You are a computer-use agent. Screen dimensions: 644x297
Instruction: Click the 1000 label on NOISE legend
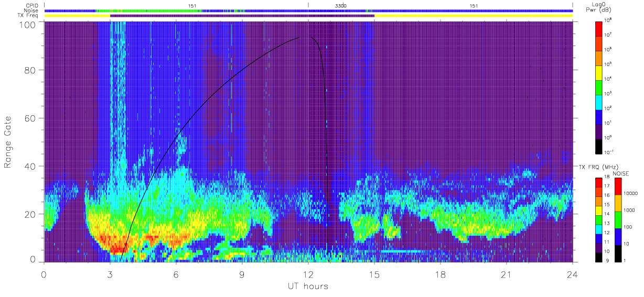[x=630, y=210]
